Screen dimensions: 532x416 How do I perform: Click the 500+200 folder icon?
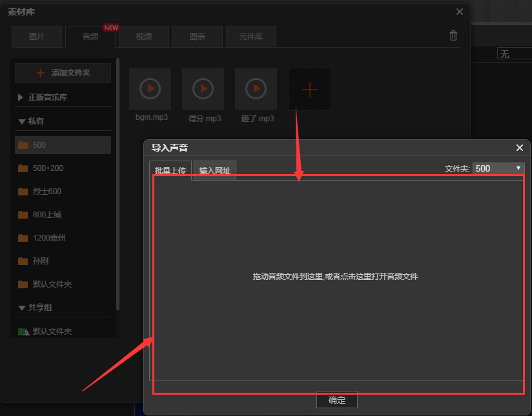[23, 168]
